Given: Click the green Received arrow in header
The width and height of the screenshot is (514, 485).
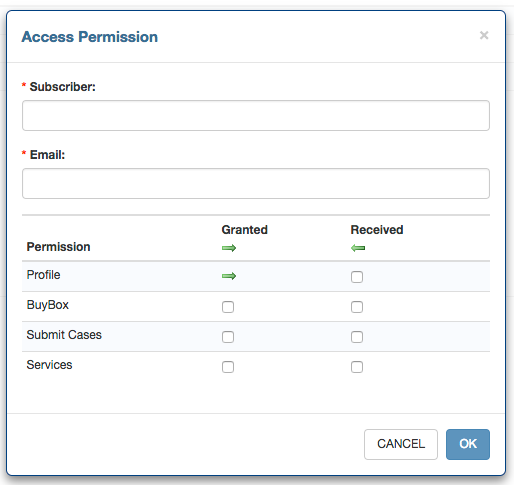Looking at the screenshot, I should point(358,248).
